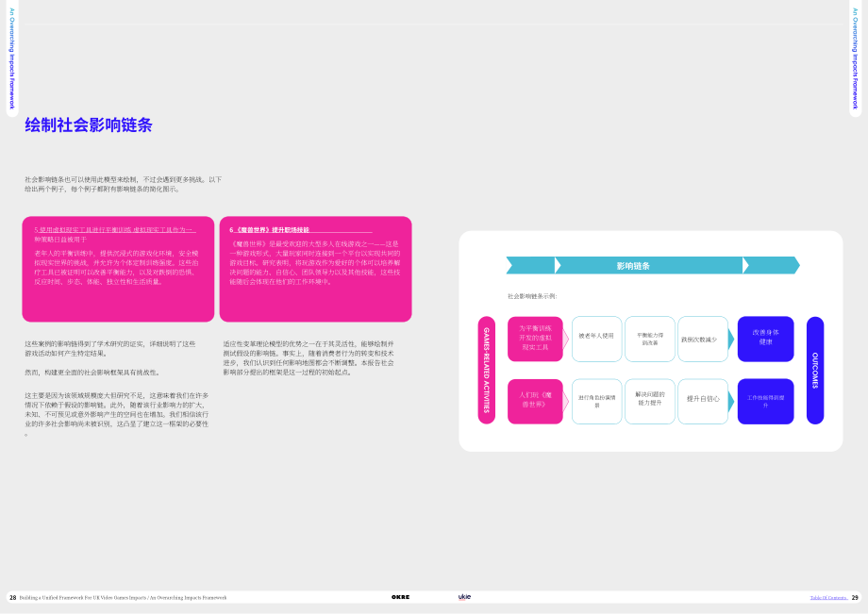Click the role-play box between 人们玩《魔兽世界》 and 解决问题的能力提升
This screenshot has height=614, width=868.
point(596,402)
